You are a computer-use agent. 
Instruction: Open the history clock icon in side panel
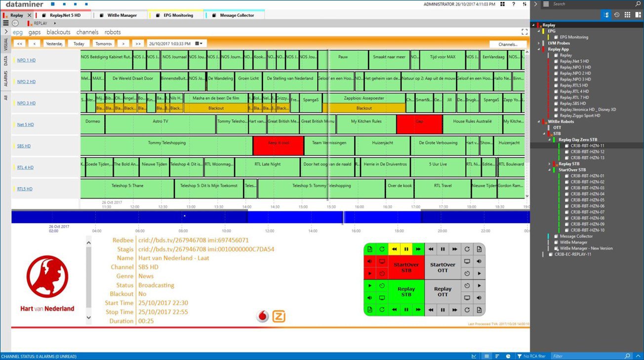click(617, 15)
